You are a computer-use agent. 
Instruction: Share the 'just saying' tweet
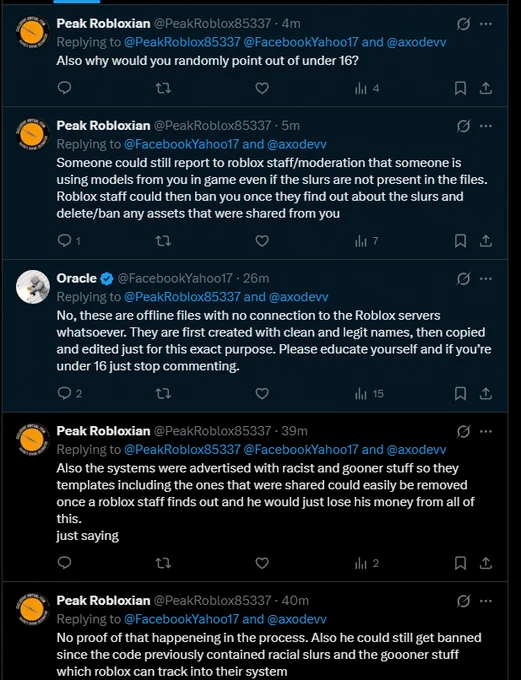click(486, 563)
